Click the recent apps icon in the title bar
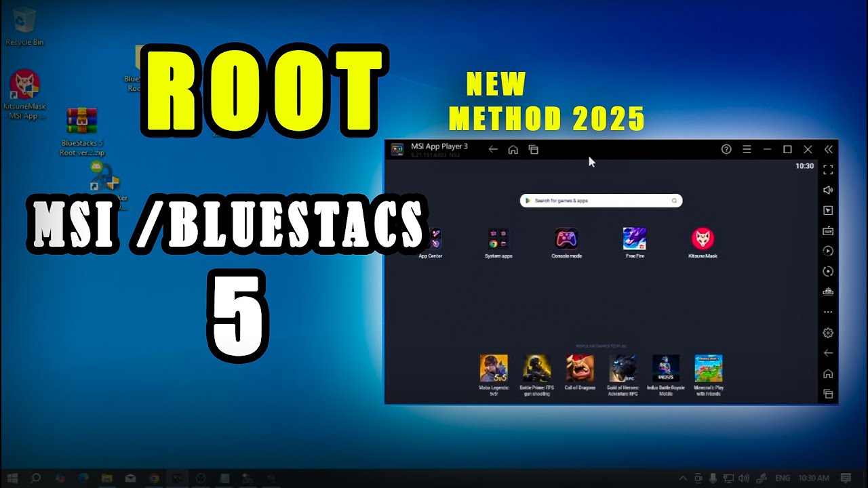868x488 pixels. (534, 149)
